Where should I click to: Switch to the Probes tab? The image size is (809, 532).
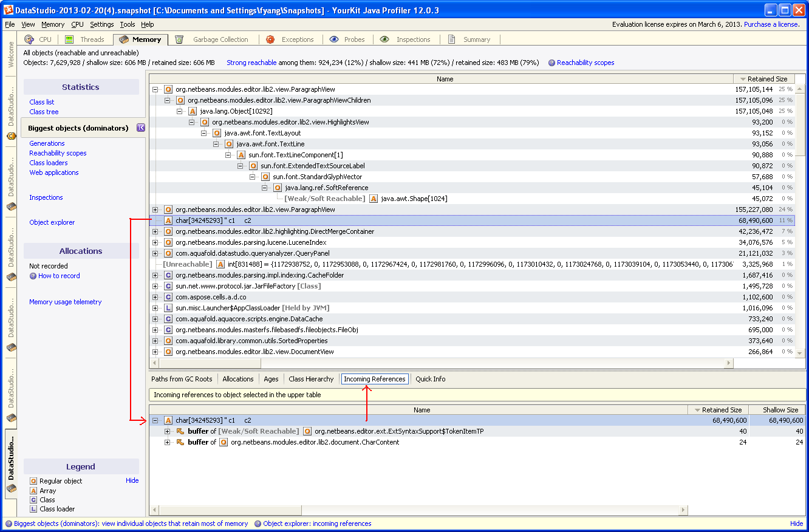coord(348,39)
